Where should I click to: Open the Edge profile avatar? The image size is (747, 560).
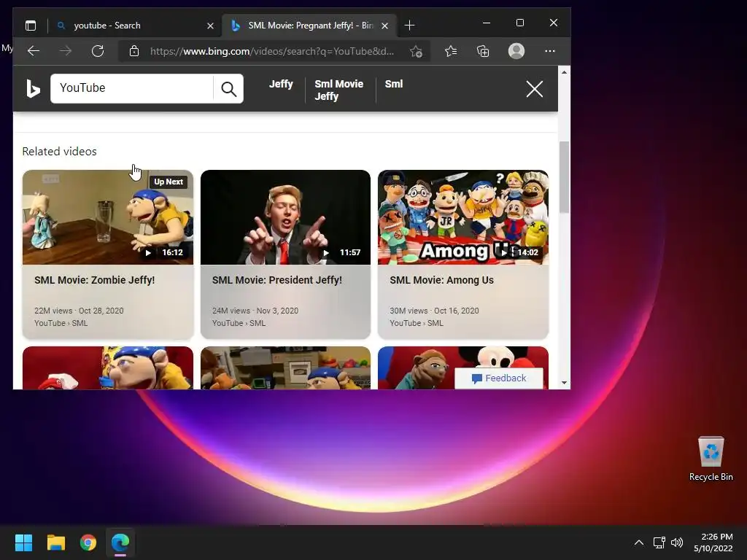pyautogui.click(x=516, y=51)
